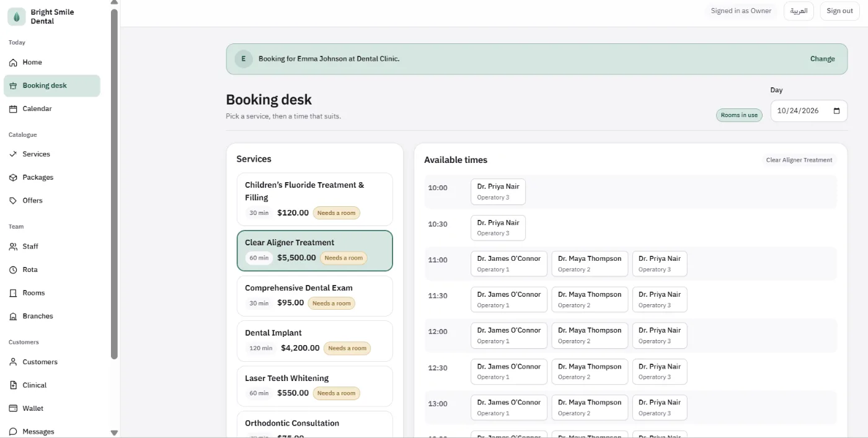Click the Clinical file icon
Image resolution: width=868 pixels, height=438 pixels.
[x=13, y=385]
